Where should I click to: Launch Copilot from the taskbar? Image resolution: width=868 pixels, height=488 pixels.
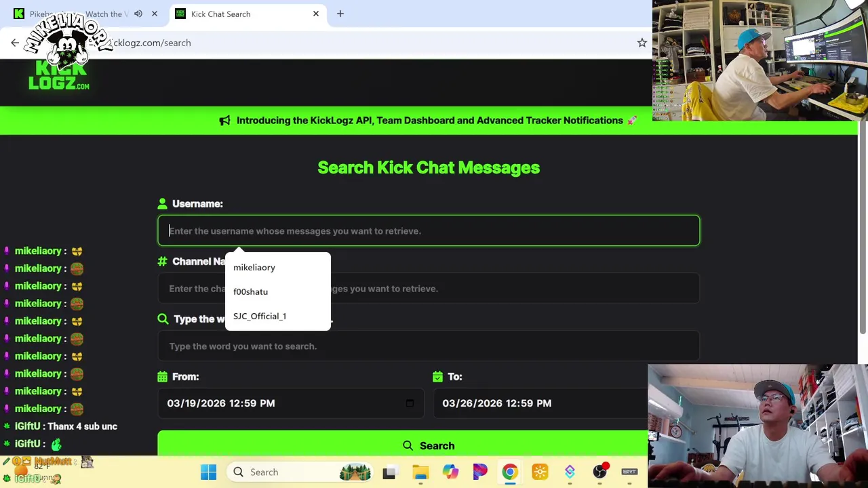(x=450, y=472)
